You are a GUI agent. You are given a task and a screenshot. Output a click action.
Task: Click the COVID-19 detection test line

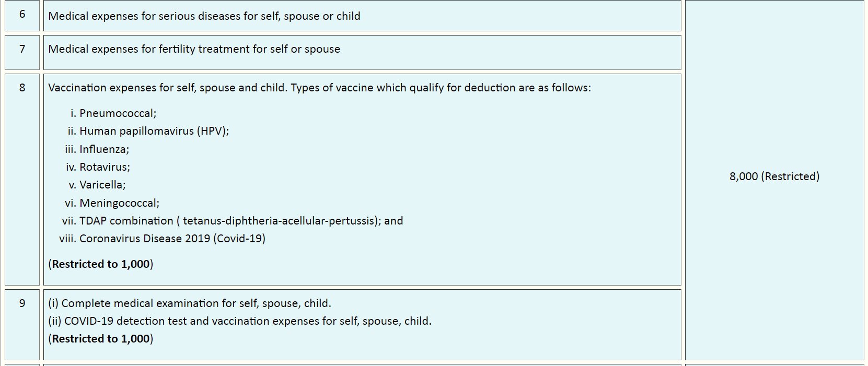[x=240, y=321]
